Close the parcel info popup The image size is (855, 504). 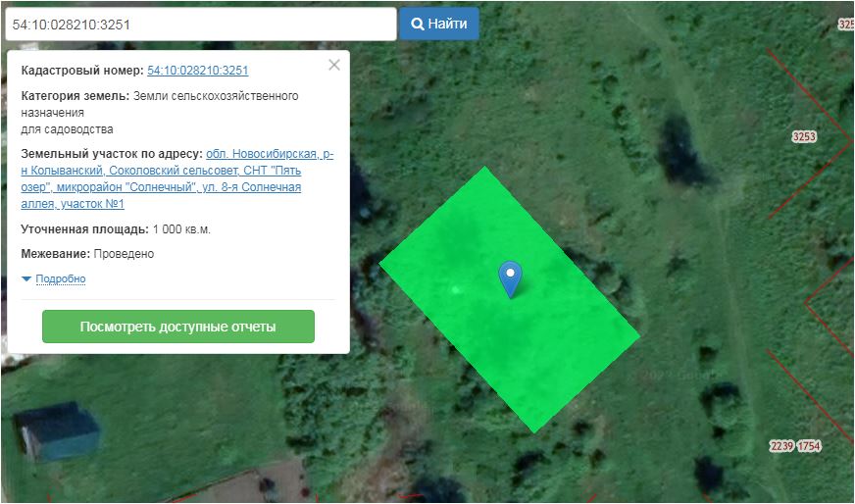click(x=334, y=65)
